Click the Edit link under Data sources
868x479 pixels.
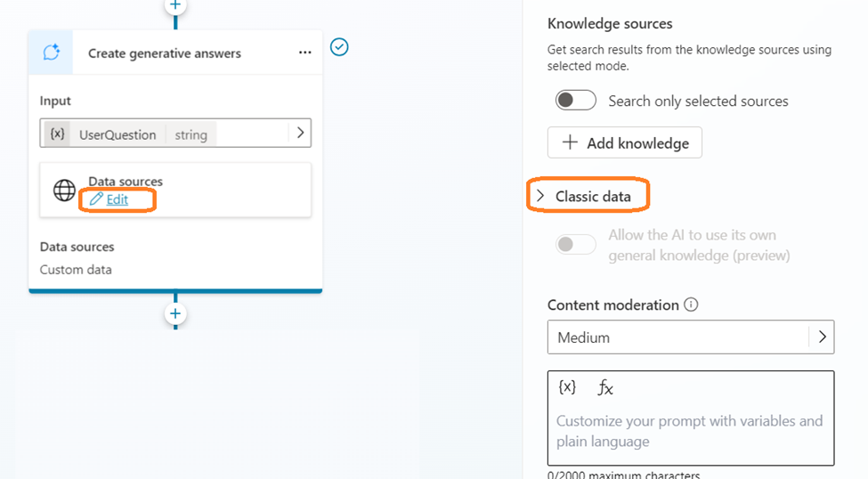coord(117,199)
